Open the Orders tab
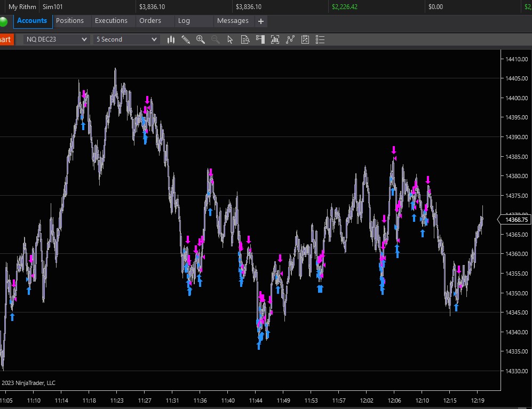Image resolution: width=532 pixels, height=409 pixels. 150,21
